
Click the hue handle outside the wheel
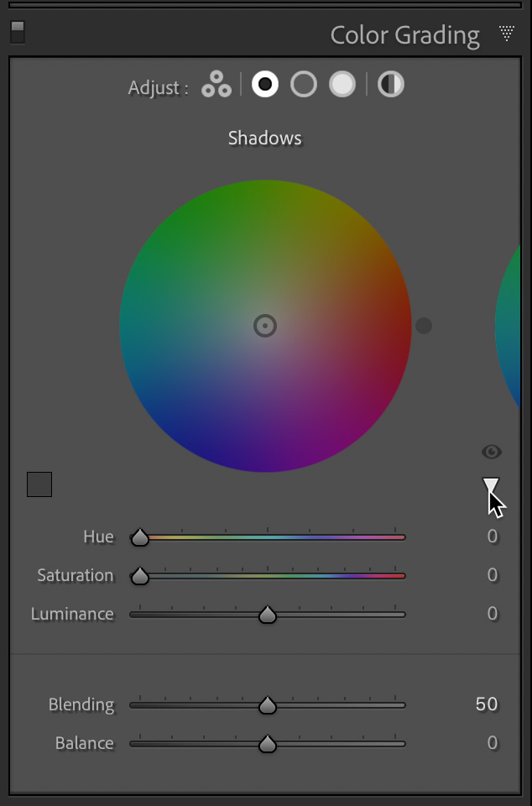coord(424,326)
